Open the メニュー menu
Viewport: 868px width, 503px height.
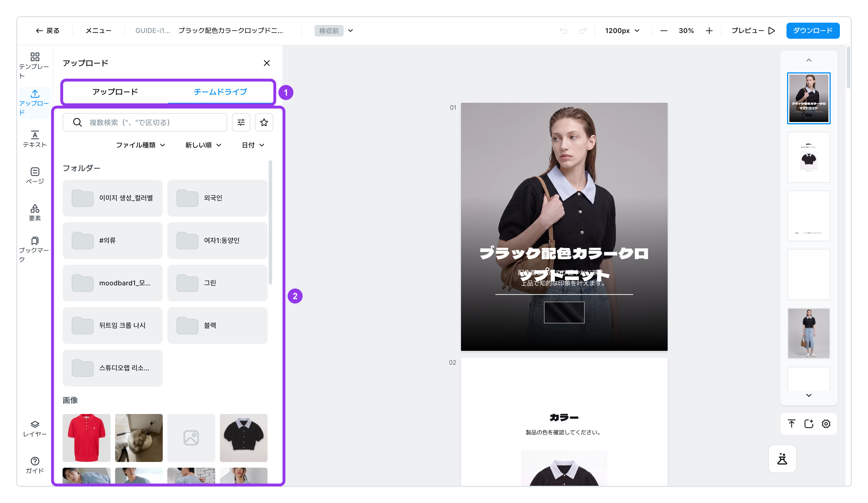pyautogui.click(x=98, y=31)
